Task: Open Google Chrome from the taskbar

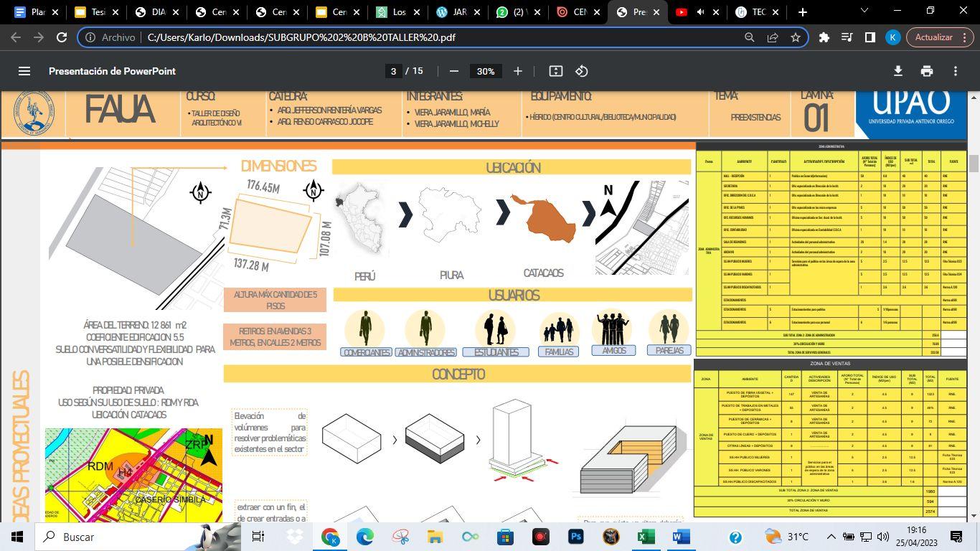Action: 330,537
